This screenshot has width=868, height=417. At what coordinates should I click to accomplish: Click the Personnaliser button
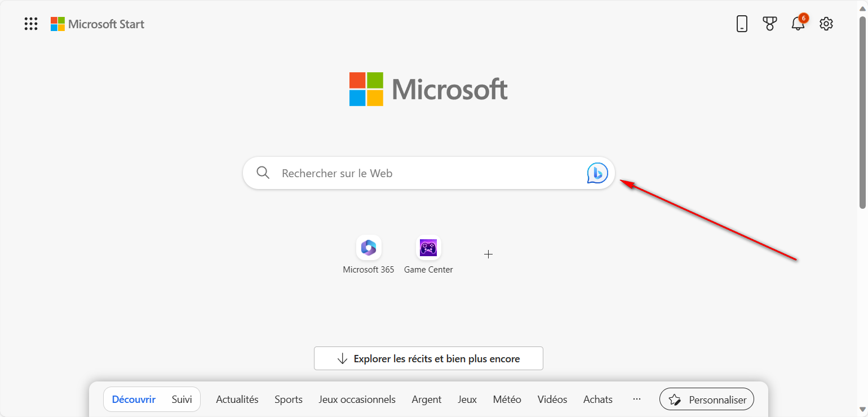click(706, 399)
